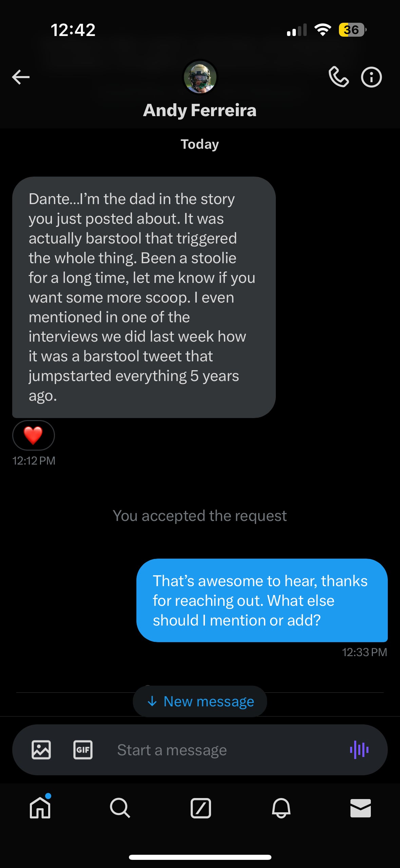400x868 pixels.
Task: Tap the red heart reaction under message
Action: 33,435
